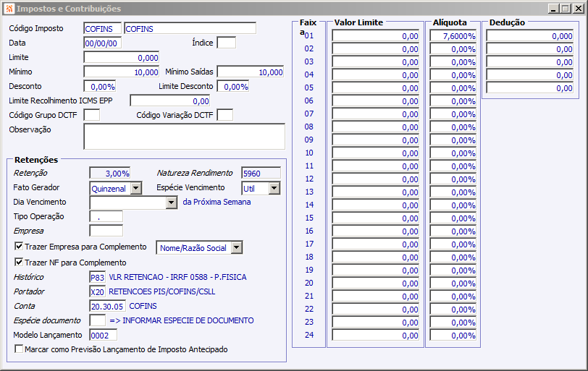Viewport: 588px width, 371px height.
Task: Select the Observação text area
Action: tap(184, 137)
